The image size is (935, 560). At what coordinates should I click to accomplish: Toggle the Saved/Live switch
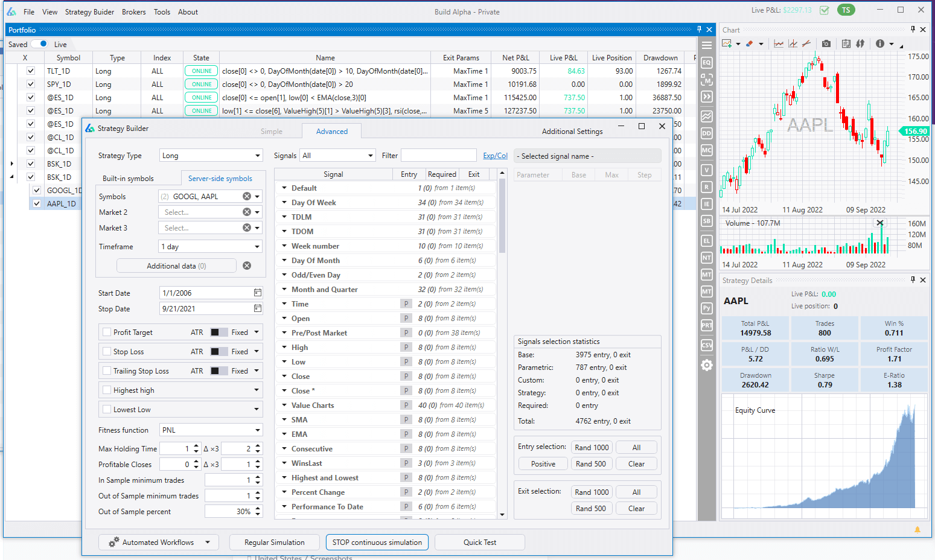pos(40,44)
